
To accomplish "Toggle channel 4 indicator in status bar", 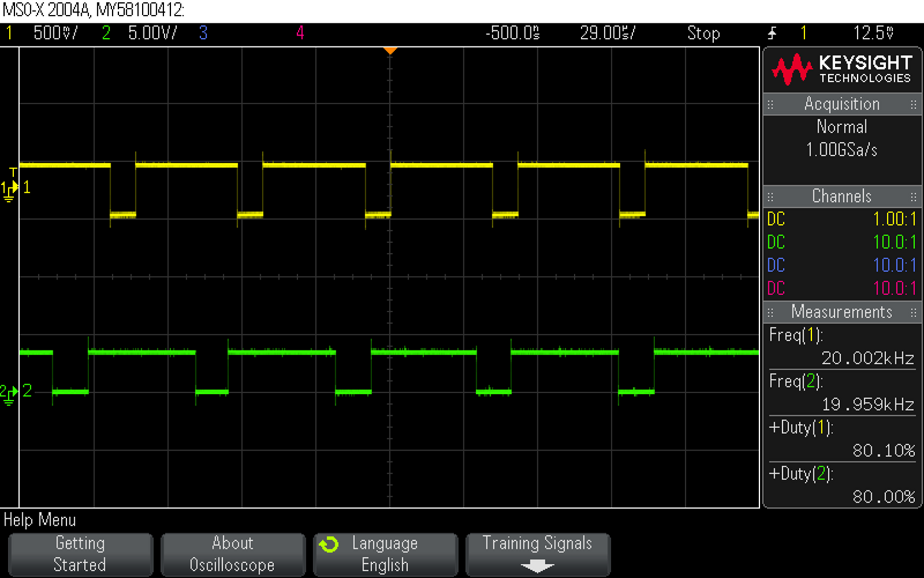I will 300,33.
